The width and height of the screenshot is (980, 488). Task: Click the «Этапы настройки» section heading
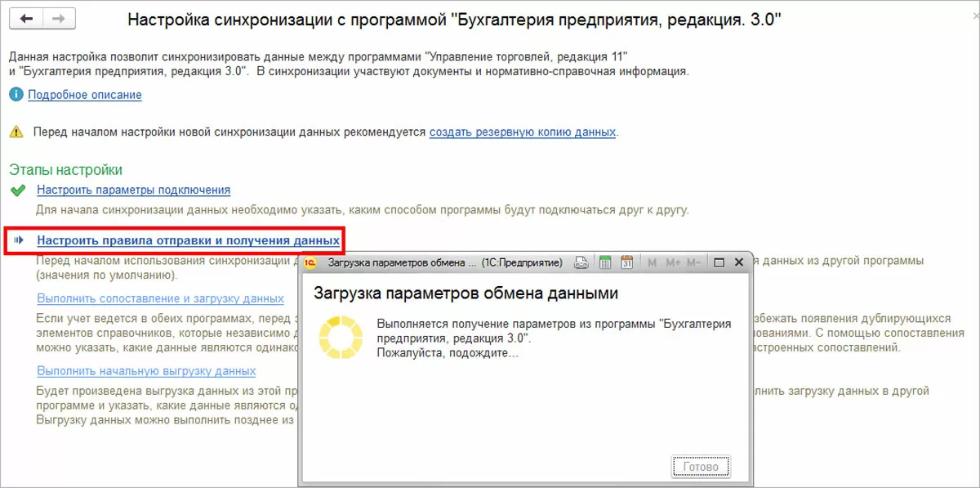coord(65,170)
